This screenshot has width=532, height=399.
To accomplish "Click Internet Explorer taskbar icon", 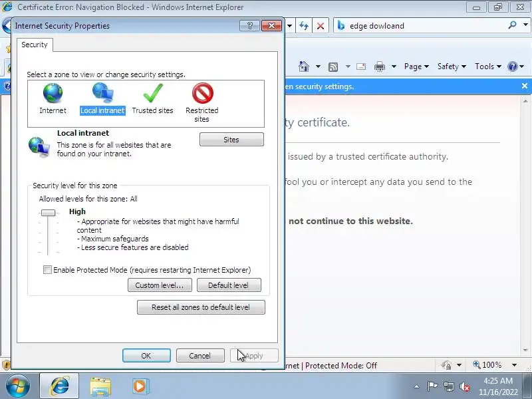I will click(x=59, y=386).
